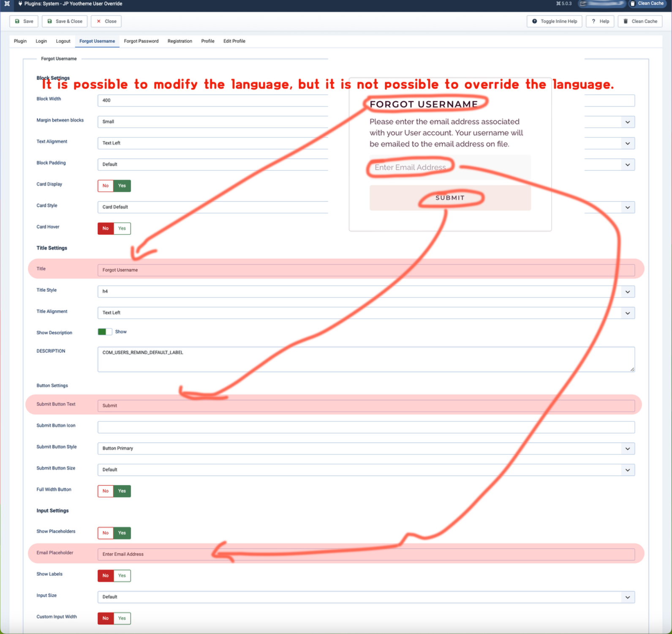Set Show Labels to Yes
Screen dimensions: 672x634
(x=122, y=576)
